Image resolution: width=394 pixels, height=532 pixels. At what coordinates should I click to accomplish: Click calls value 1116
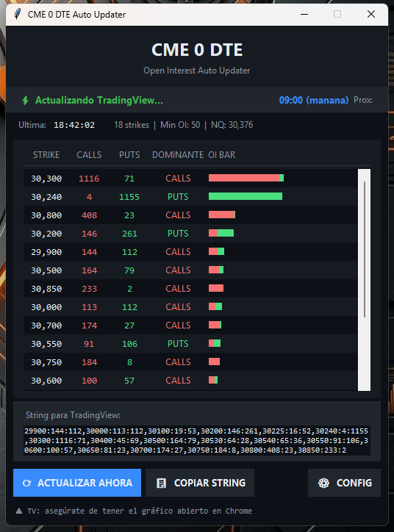coord(89,179)
